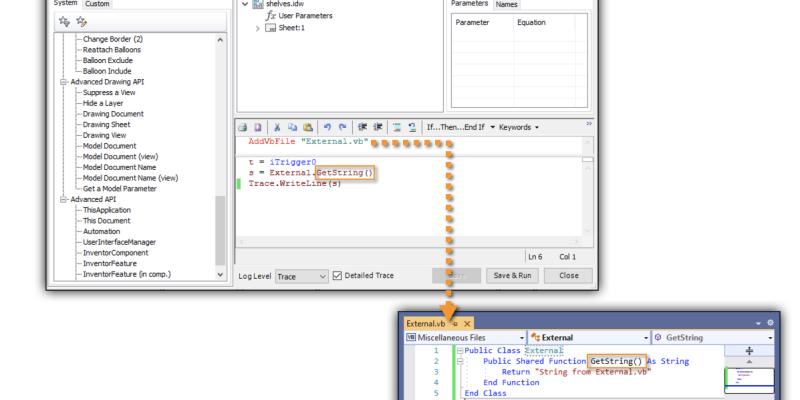Screen dimensions: 800x400
Task: Click the Copy icon in the editor toolbar
Action: pos(292,127)
